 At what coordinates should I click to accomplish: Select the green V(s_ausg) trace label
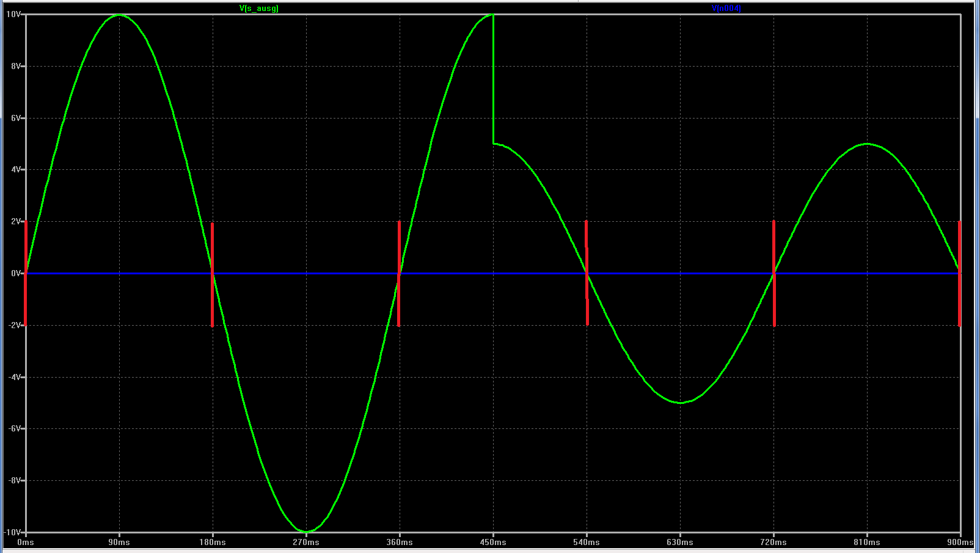259,9
